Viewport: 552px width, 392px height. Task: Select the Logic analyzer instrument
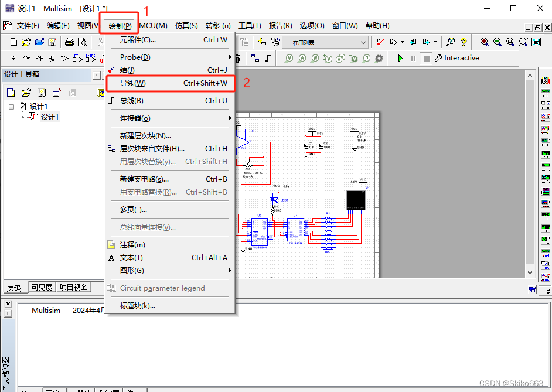tap(546, 191)
